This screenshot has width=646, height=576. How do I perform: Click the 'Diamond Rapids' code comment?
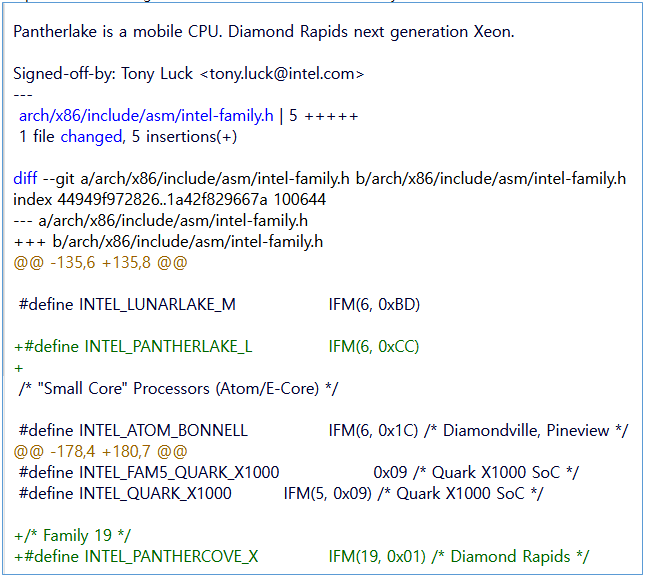point(510,557)
